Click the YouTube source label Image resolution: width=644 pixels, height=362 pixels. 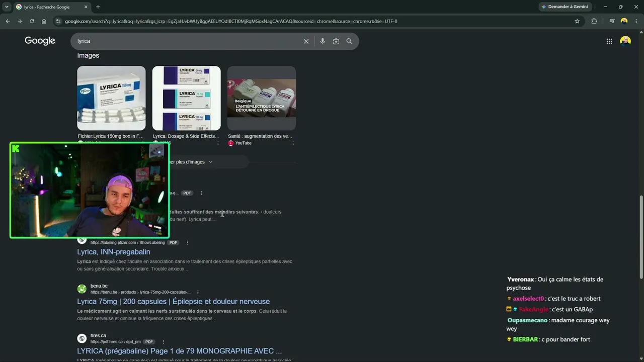(243, 143)
